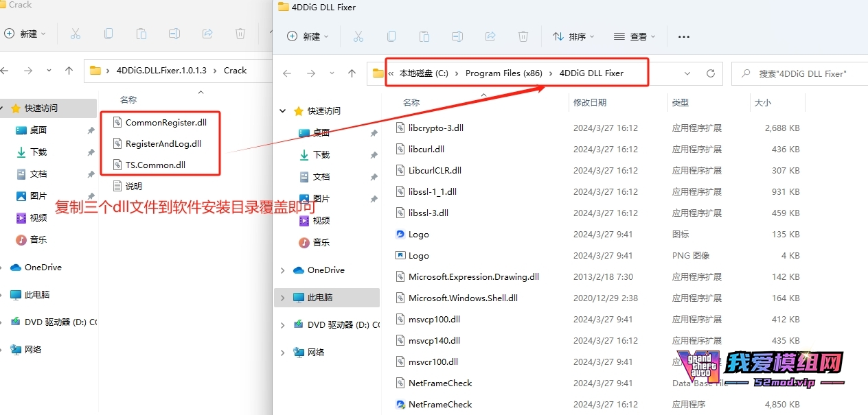Open 新建 (New) menu in the Crack window

click(25, 34)
